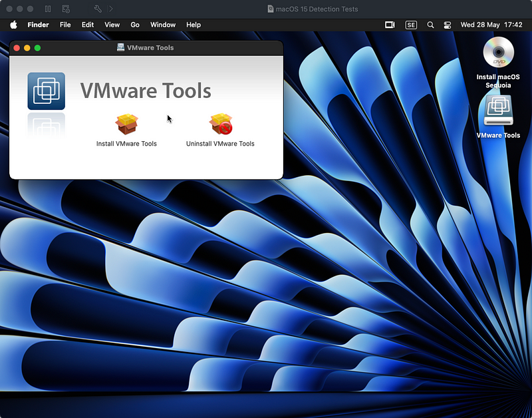
Task: Click the 'macOS 15 Detection Tests' window title
Action: (317, 9)
